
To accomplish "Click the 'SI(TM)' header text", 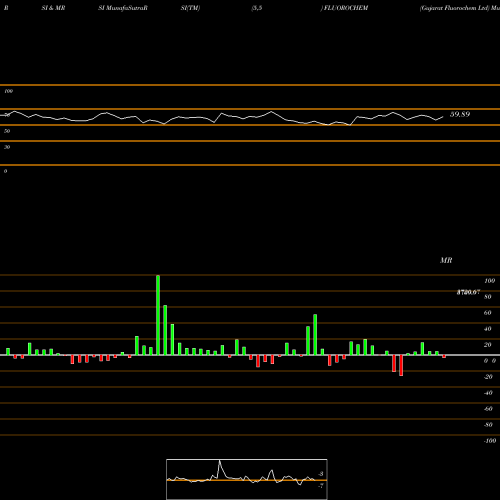I will tap(190, 8).
